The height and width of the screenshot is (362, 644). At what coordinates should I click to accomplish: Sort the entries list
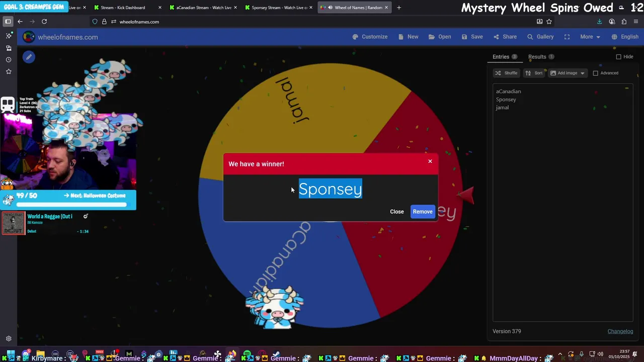[534, 73]
